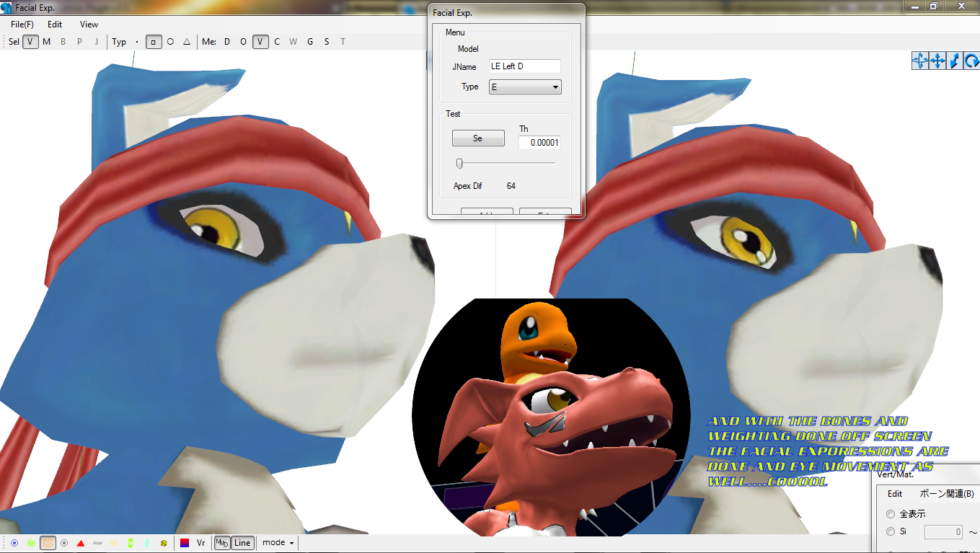
Task: Toggle the C mesh display option
Action: [277, 42]
